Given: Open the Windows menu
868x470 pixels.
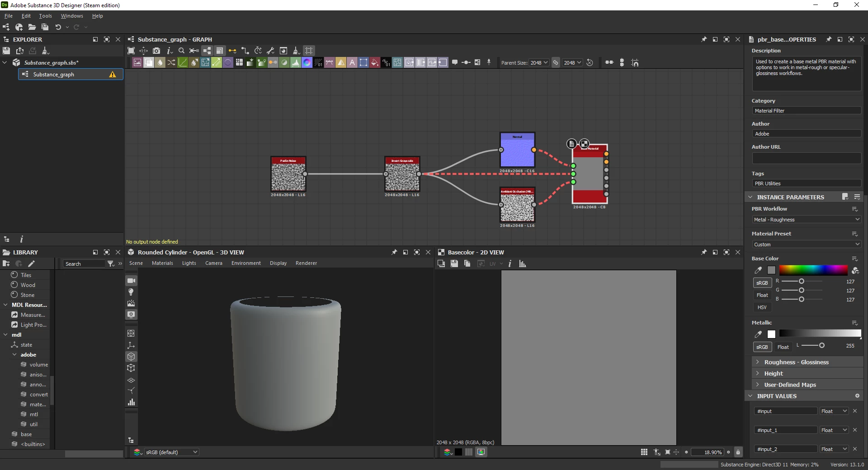Looking at the screenshot, I should click(x=72, y=16).
